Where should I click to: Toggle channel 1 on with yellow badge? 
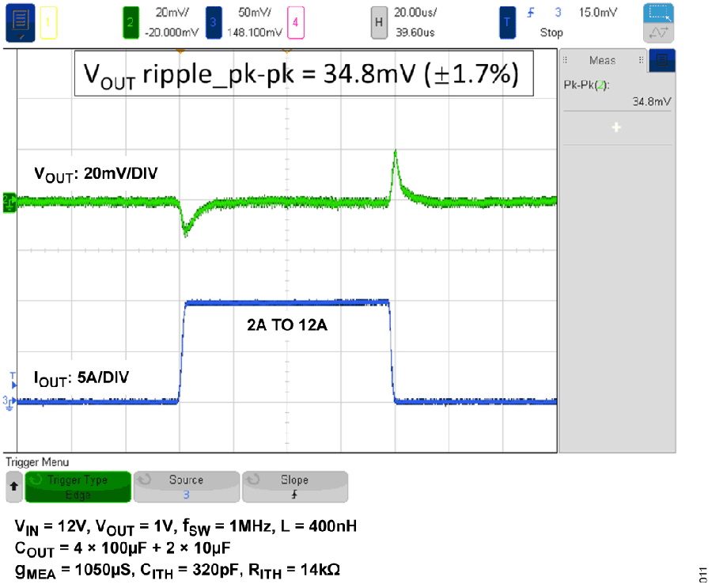point(47,23)
